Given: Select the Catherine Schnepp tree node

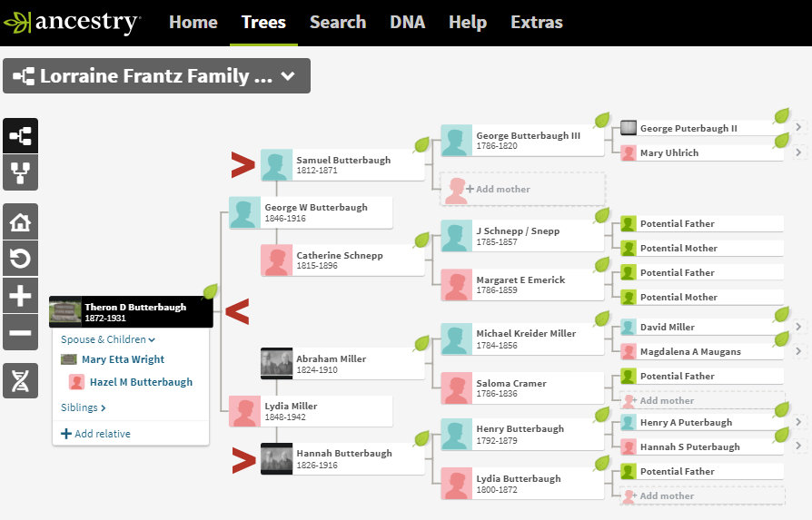Looking at the screenshot, I should (x=342, y=260).
